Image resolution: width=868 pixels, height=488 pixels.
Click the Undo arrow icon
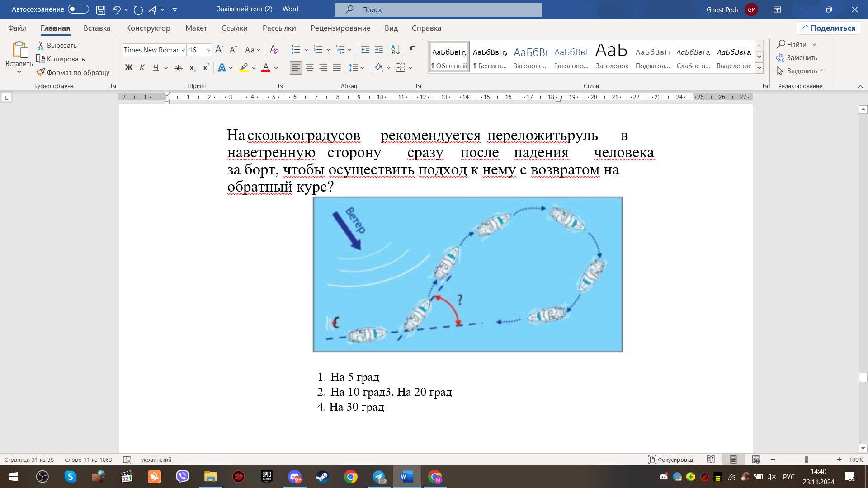pos(116,9)
